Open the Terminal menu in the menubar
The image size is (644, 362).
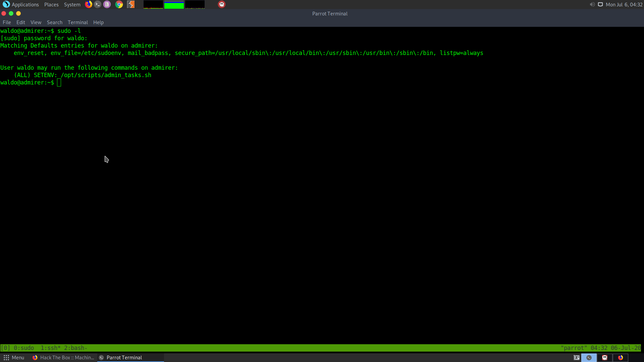pyautogui.click(x=78, y=22)
